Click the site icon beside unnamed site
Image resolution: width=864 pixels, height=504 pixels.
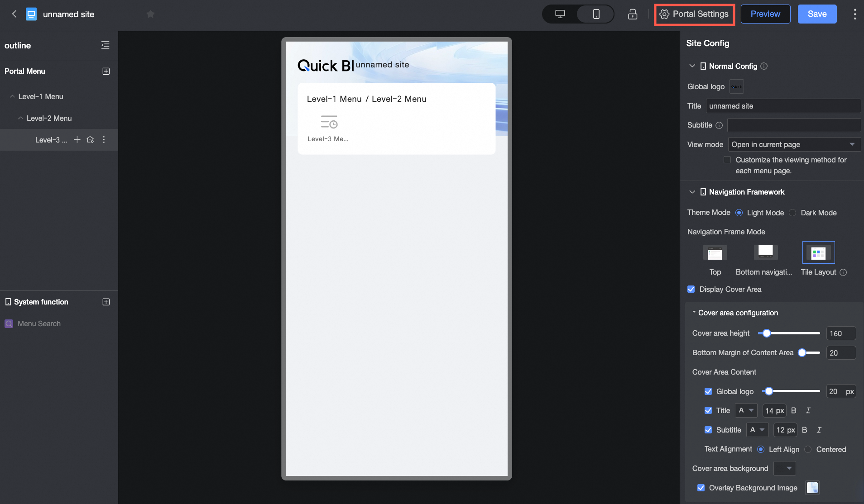coord(31,14)
